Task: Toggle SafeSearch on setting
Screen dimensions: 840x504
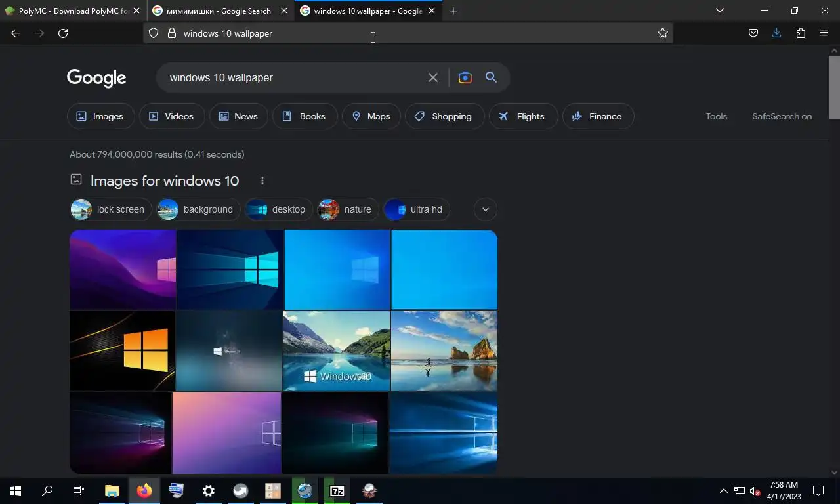Action: click(782, 116)
